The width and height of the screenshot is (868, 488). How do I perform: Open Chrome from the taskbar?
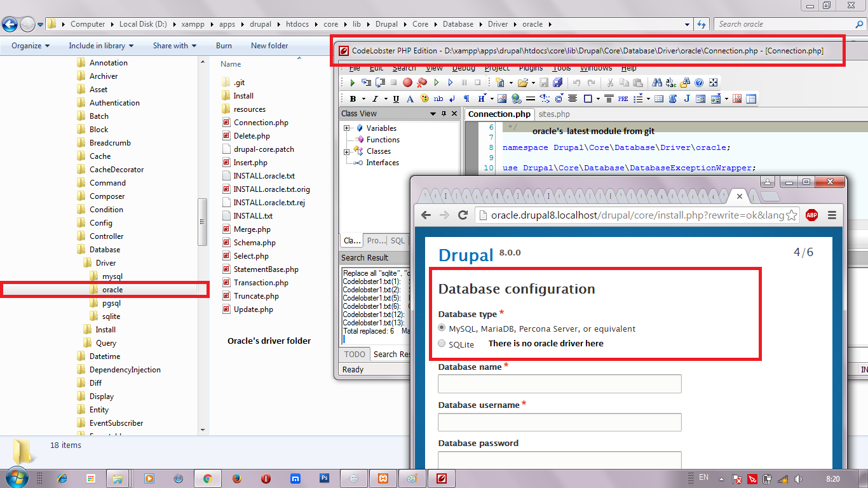(x=208, y=478)
